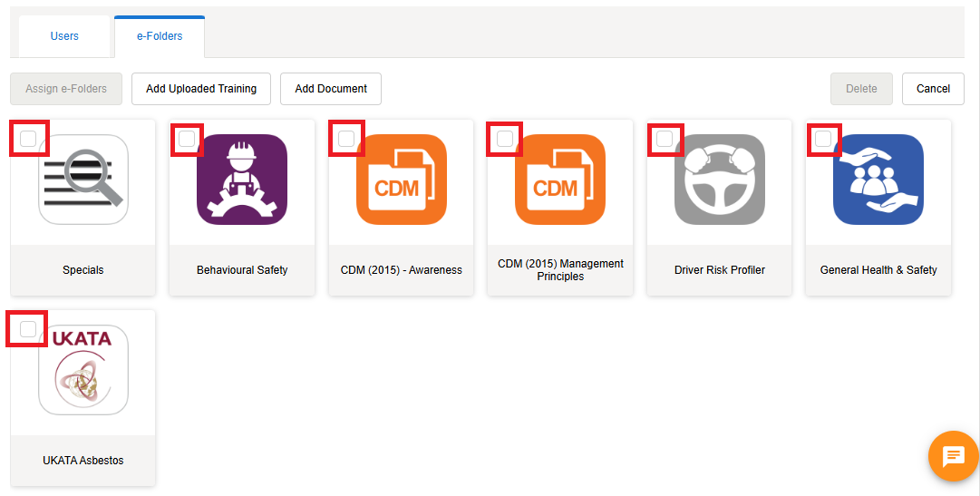Select the CDM (2015) - Awareness icon
980x496 pixels.
[x=402, y=180]
